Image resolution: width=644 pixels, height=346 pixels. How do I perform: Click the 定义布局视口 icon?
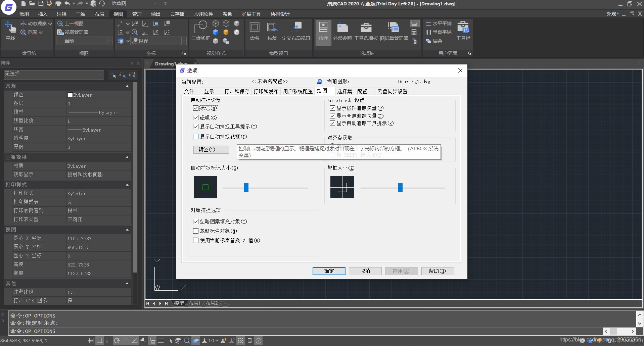[296, 28]
